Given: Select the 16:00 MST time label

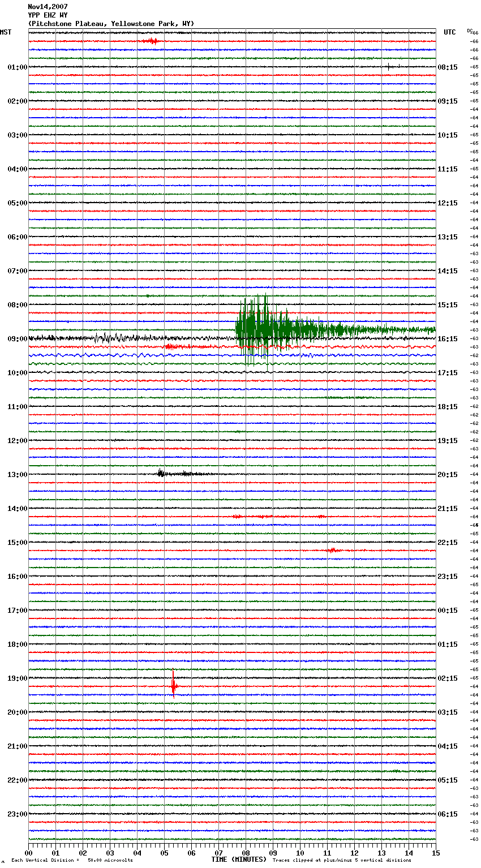Looking at the screenshot, I should coord(18,577).
